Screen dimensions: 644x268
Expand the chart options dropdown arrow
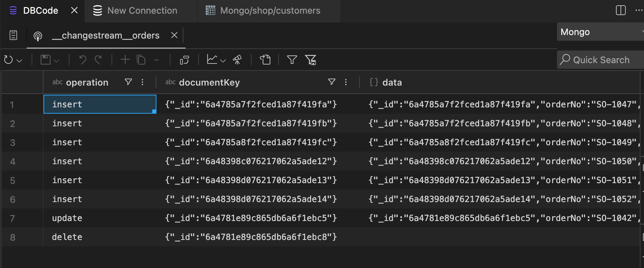tap(223, 61)
